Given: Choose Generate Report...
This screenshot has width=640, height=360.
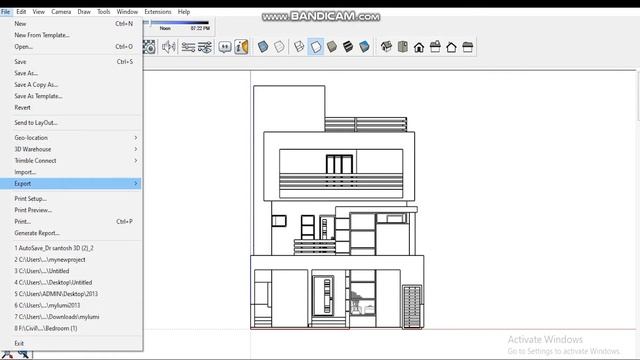Looking at the screenshot, I should coord(71,233).
